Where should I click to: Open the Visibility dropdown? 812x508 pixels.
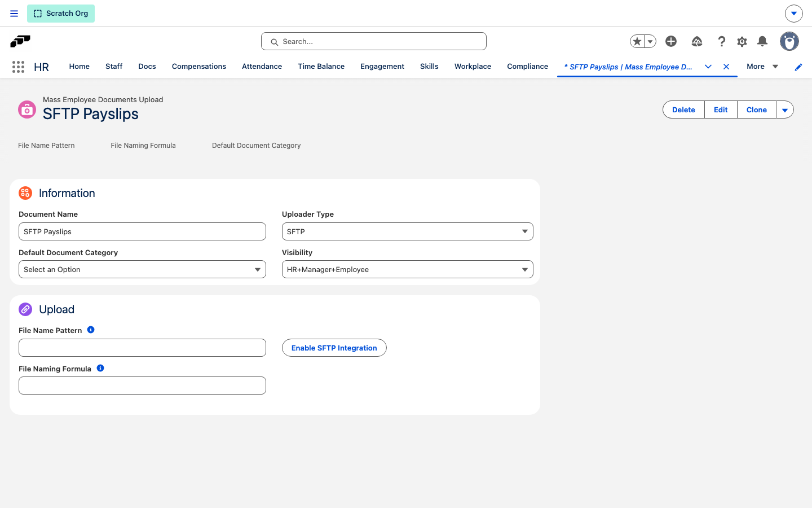tap(408, 269)
